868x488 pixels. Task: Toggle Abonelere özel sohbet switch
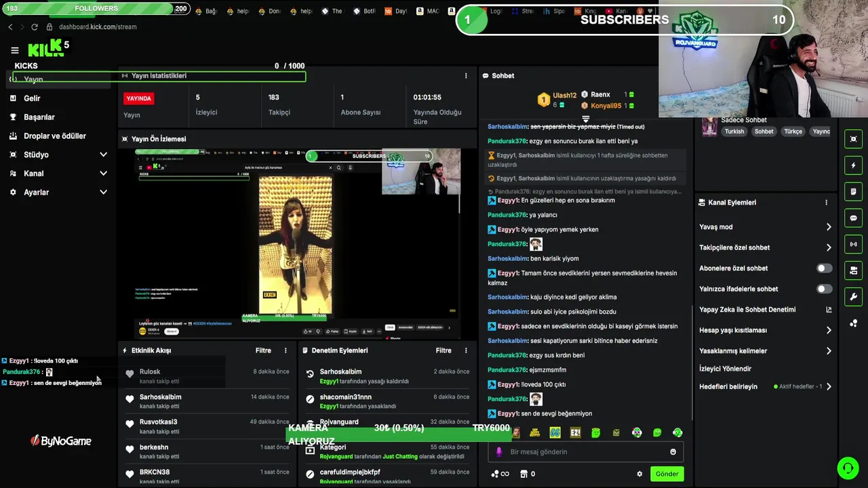point(824,268)
